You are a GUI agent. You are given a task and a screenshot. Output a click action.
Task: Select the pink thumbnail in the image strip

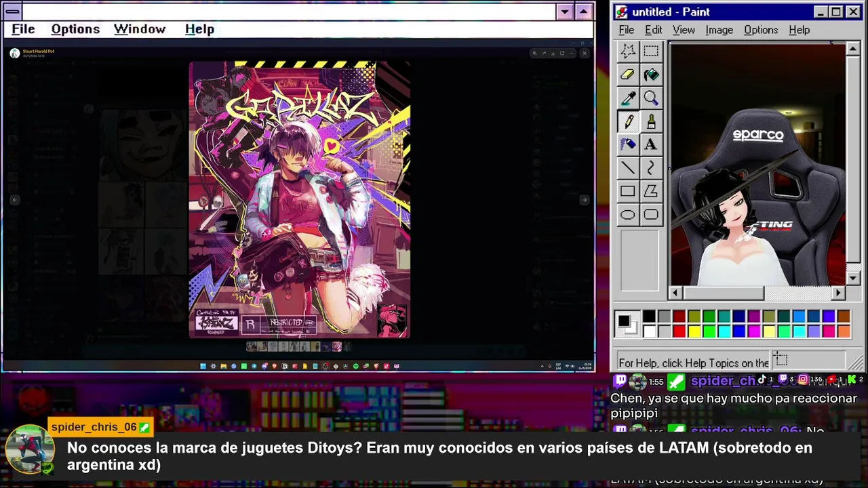(x=336, y=347)
